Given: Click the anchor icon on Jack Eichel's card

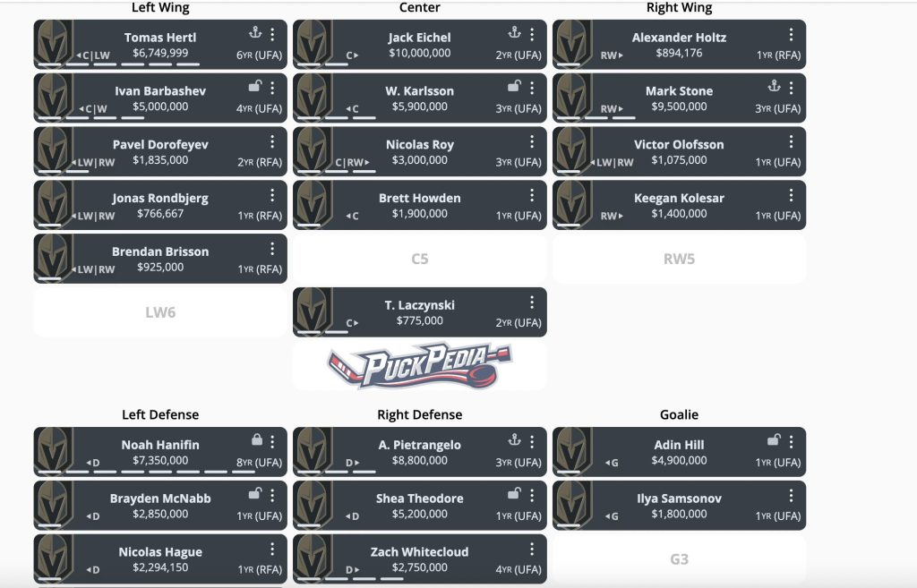Looking at the screenshot, I should tap(514, 33).
